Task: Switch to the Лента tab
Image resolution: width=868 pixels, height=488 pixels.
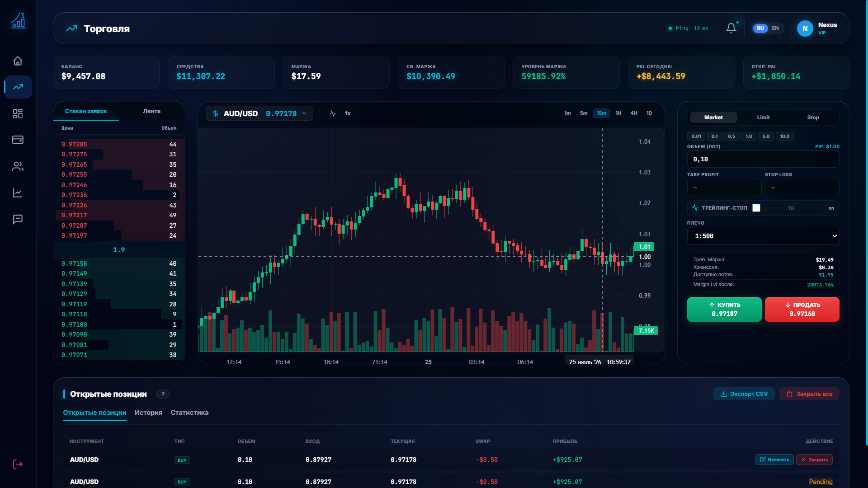Action: pyautogui.click(x=152, y=111)
